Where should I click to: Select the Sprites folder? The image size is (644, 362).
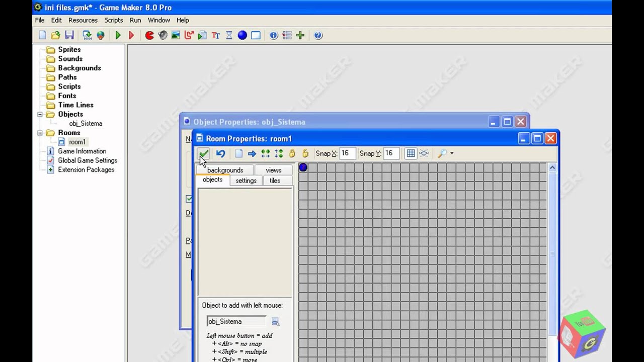(x=69, y=49)
